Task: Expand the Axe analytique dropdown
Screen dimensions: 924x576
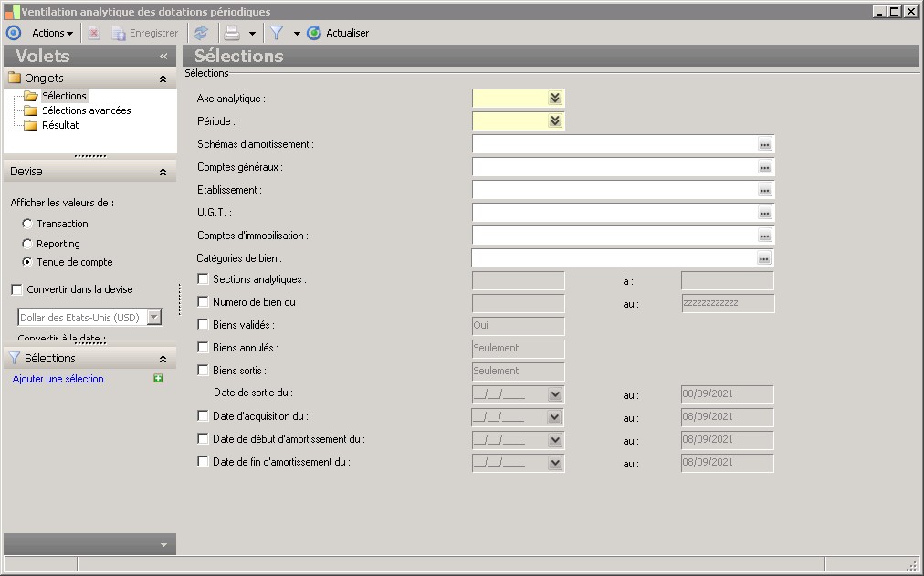Action: 554,99
